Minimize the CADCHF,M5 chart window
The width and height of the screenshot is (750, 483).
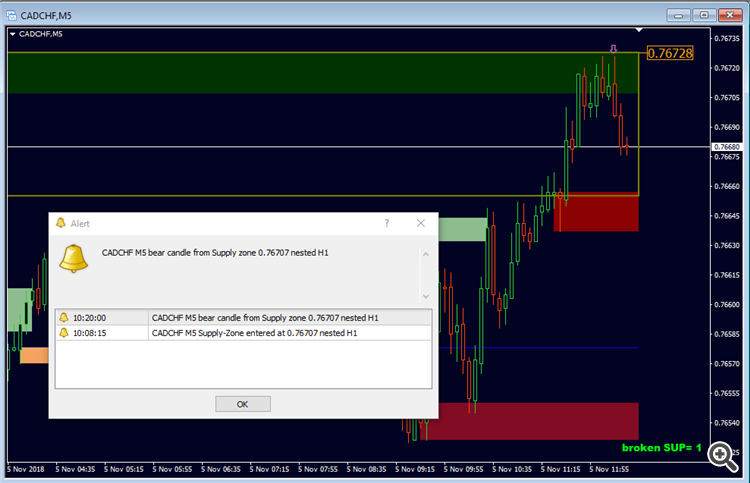[x=678, y=15]
